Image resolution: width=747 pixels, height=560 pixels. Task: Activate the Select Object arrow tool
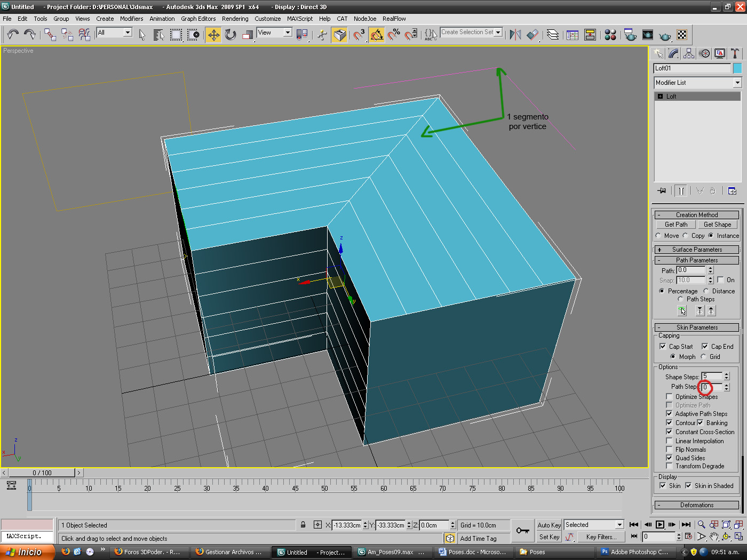(x=142, y=35)
